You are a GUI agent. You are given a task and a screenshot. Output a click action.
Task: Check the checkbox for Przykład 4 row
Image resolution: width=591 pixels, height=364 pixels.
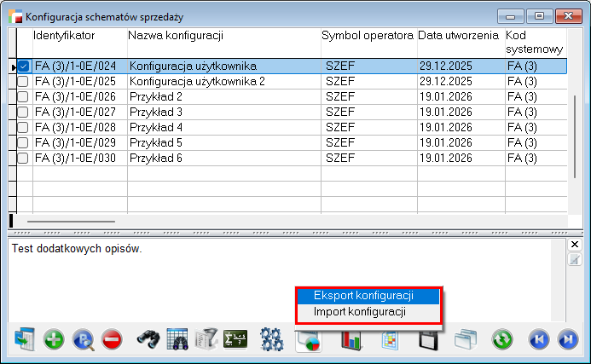point(23,127)
